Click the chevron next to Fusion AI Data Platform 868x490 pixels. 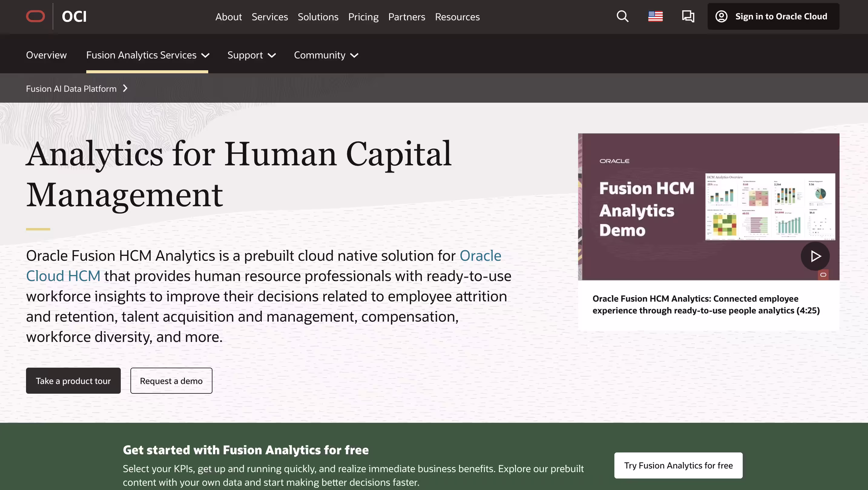(125, 88)
